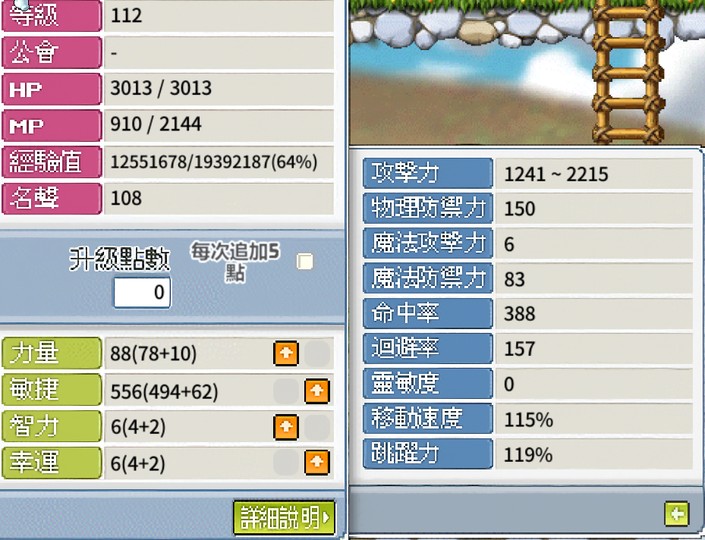Click the orange arrow to increase 力量 stat
Viewport: 705px width, 540px height.
tap(286, 353)
